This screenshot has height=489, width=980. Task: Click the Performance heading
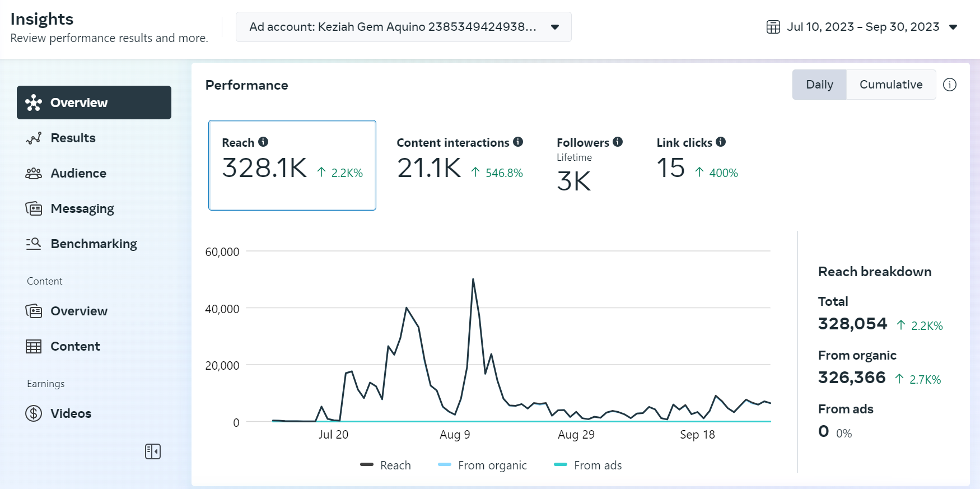tap(247, 85)
